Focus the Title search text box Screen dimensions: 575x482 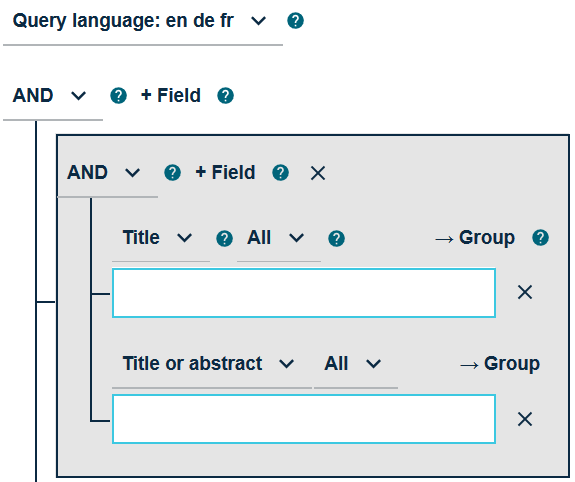coord(304,293)
